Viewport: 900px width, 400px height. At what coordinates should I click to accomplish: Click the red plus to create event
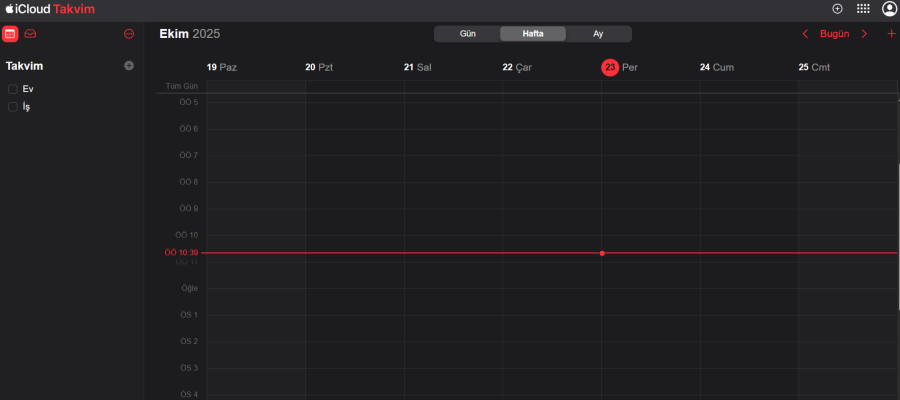(891, 34)
